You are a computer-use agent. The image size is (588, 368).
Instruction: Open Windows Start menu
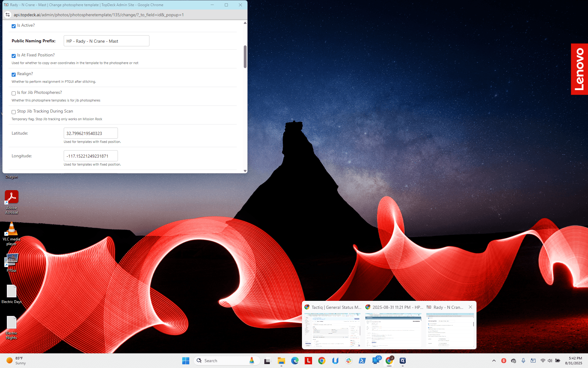186,361
